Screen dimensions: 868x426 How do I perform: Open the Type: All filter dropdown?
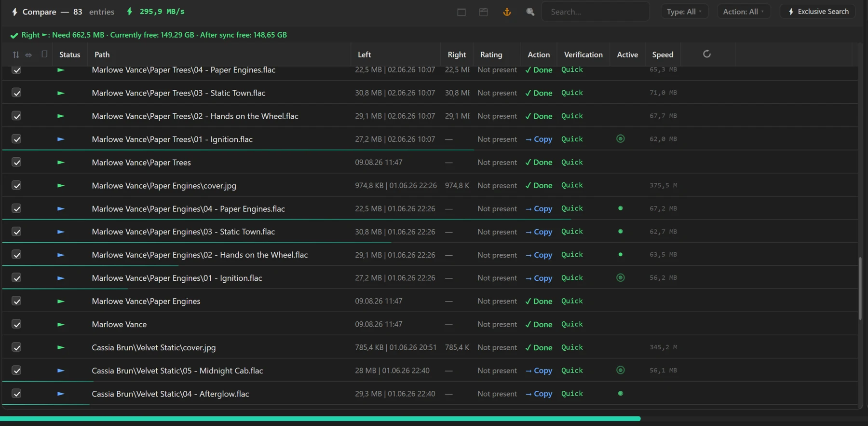pyautogui.click(x=684, y=12)
